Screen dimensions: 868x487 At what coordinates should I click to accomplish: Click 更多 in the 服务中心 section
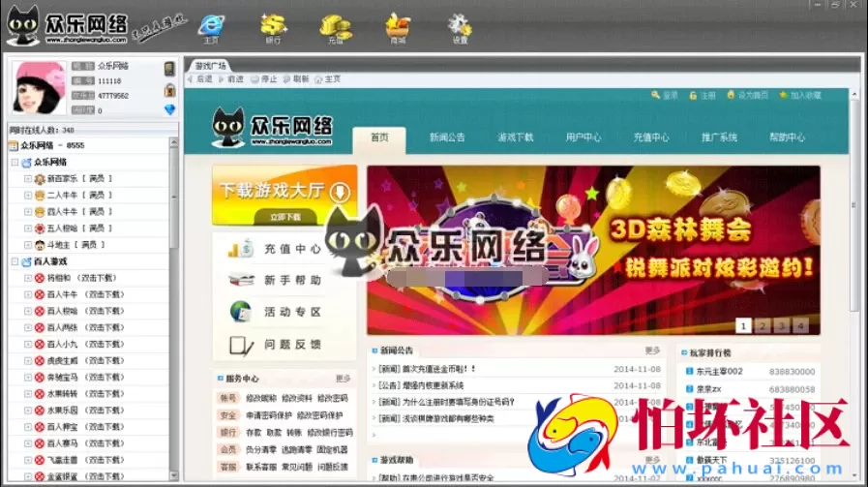344,379
